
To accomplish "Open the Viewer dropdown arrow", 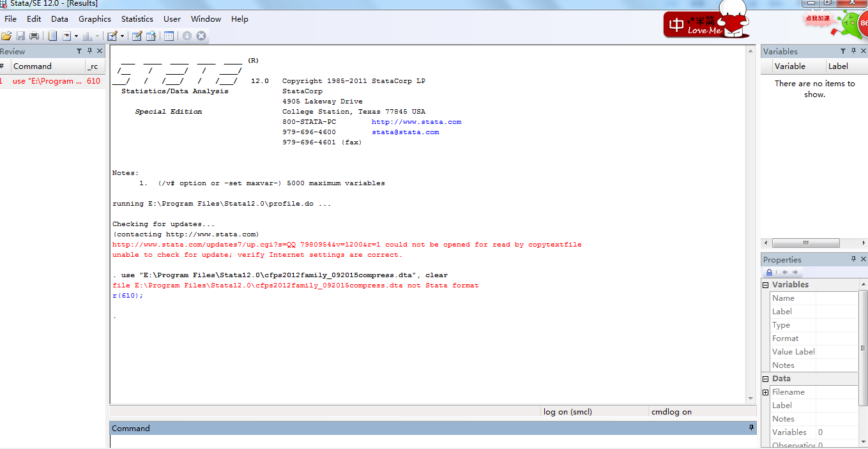I will pos(76,36).
